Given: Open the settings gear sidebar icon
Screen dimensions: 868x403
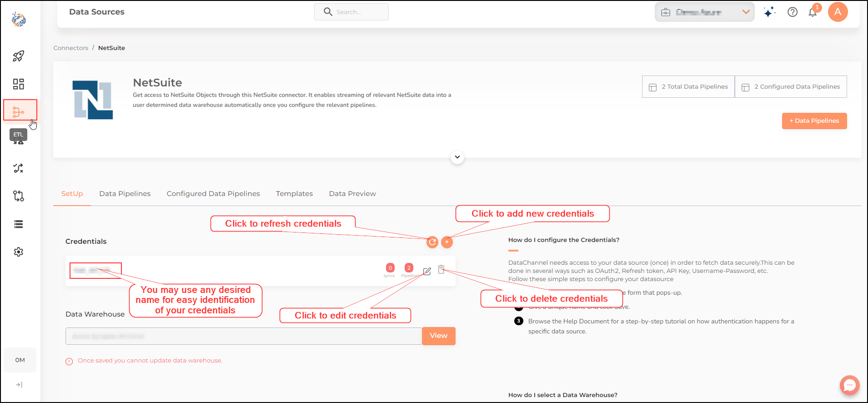Looking at the screenshot, I should click(x=18, y=252).
